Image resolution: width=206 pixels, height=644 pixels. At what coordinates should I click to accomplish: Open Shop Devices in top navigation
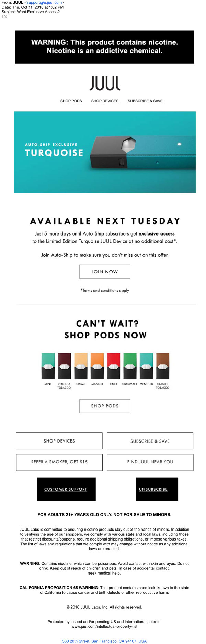pyautogui.click(x=105, y=101)
